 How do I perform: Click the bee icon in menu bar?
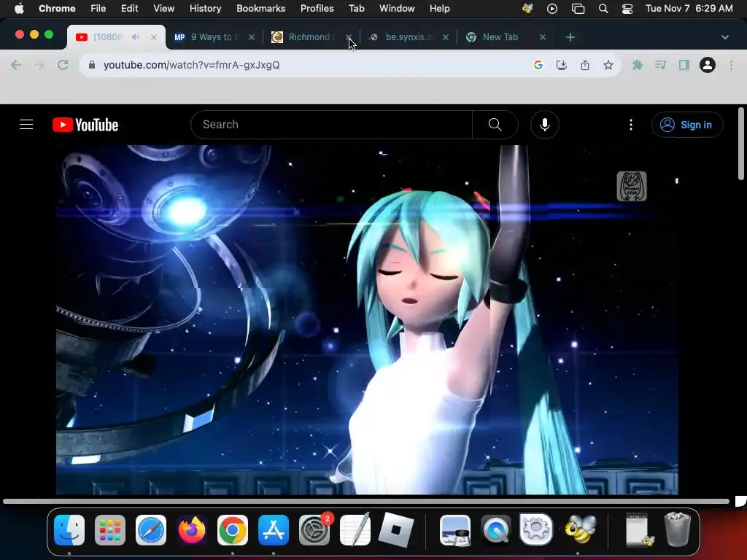(527, 9)
